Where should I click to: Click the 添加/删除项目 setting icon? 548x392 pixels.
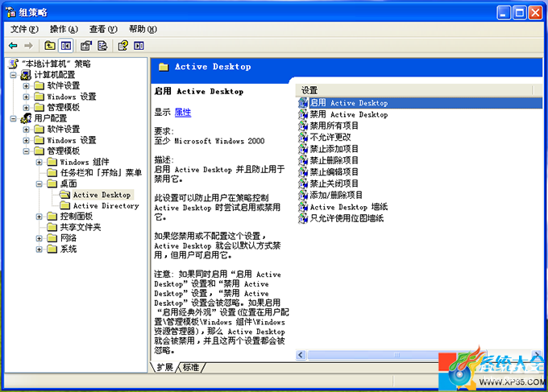303,195
